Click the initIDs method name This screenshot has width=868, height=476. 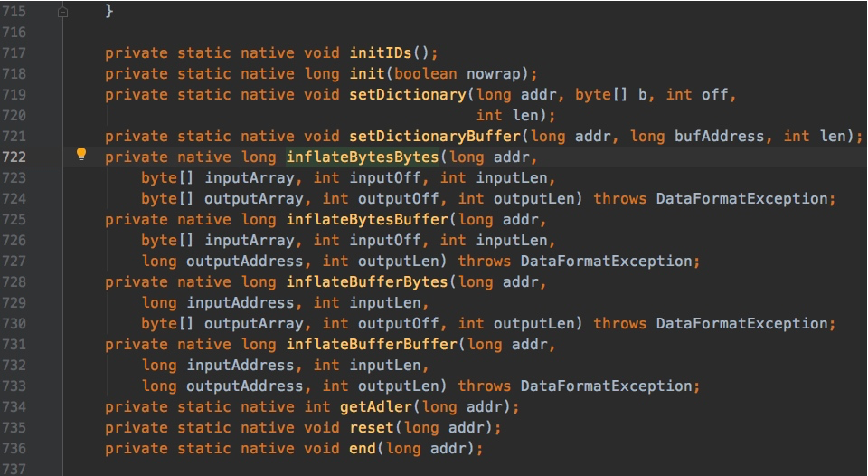(x=380, y=52)
